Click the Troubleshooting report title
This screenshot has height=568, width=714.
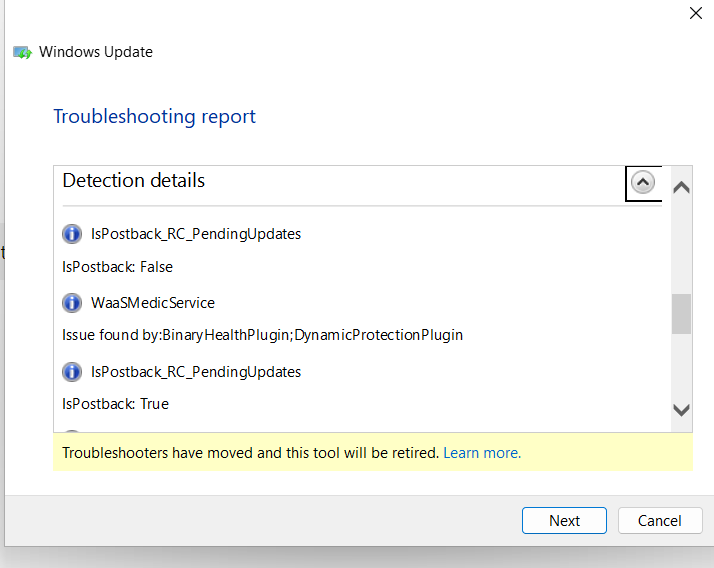(155, 117)
